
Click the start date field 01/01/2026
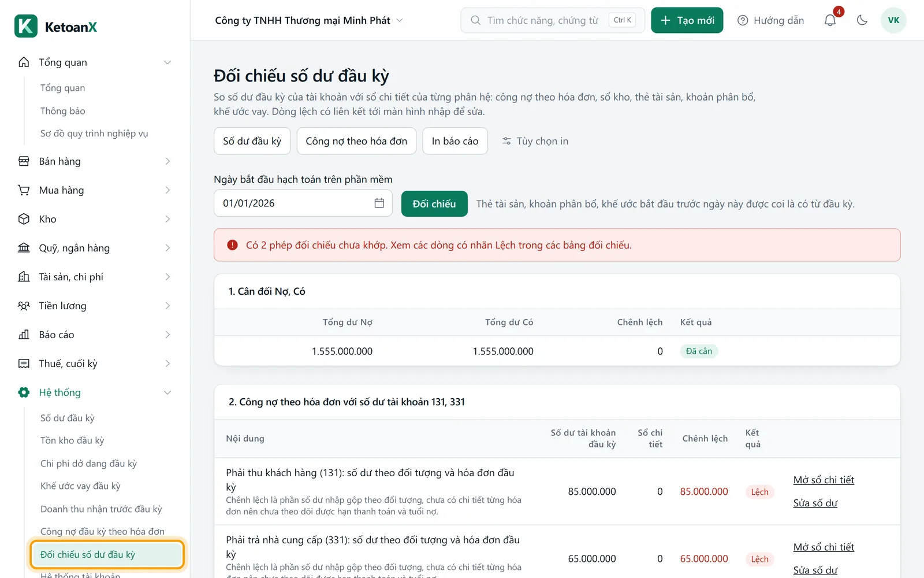point(303,203)
